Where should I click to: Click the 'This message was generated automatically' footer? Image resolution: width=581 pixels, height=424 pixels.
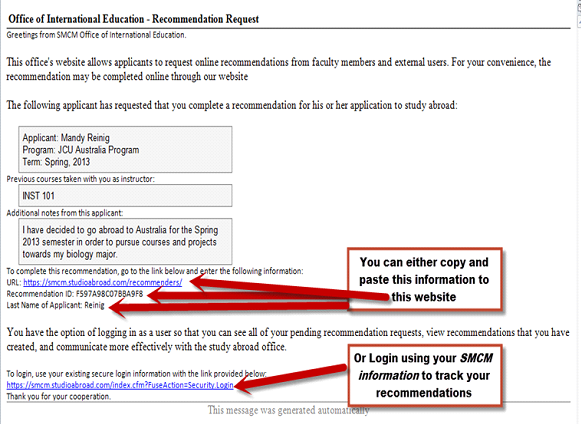[x=288, y=410]
